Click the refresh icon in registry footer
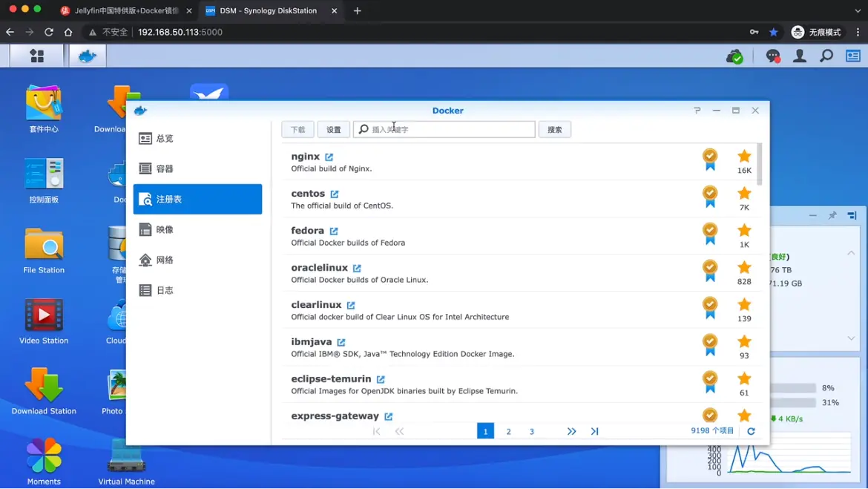 751,431
